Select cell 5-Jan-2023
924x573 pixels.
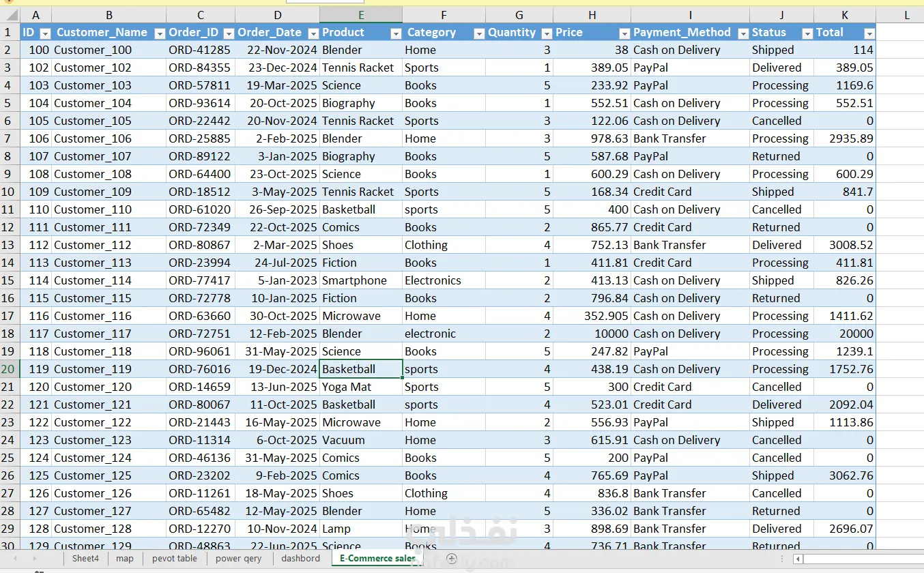(277, 280)
